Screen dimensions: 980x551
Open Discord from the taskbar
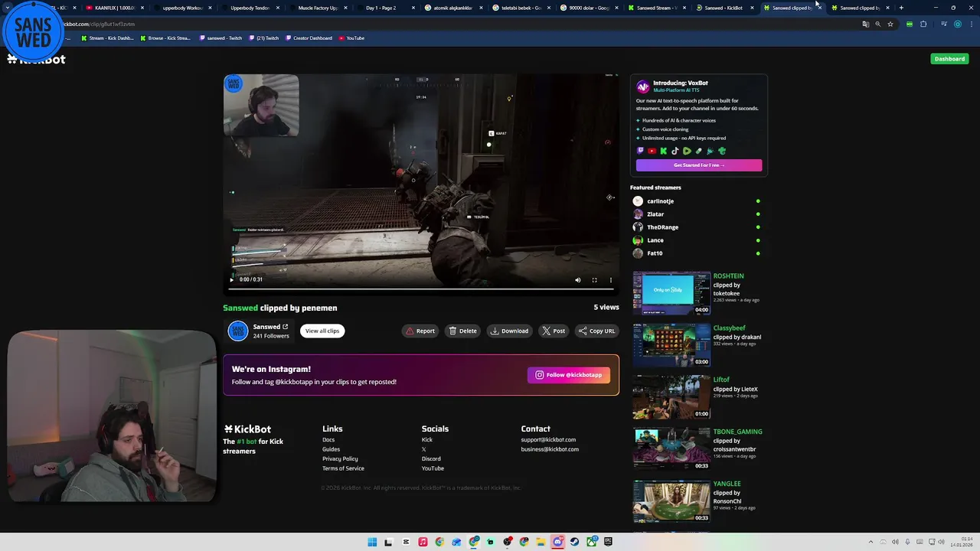pos(557,542)
